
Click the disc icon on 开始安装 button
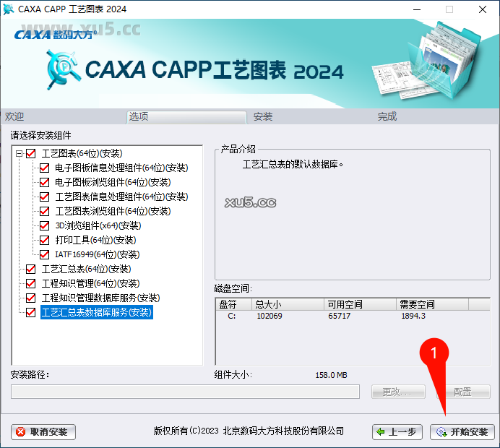tap(441, 432)
